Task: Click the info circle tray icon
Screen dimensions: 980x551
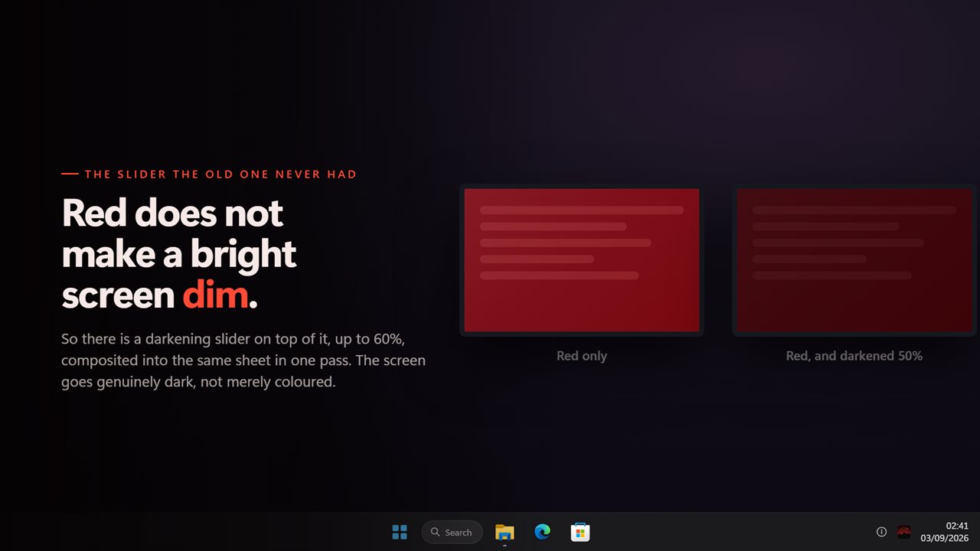Action: click(881, 532)
